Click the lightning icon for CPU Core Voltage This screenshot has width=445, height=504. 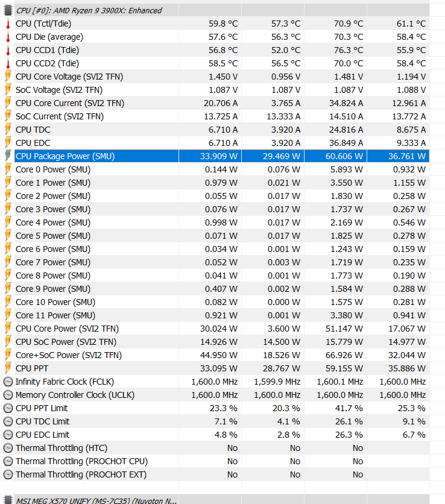8,77
